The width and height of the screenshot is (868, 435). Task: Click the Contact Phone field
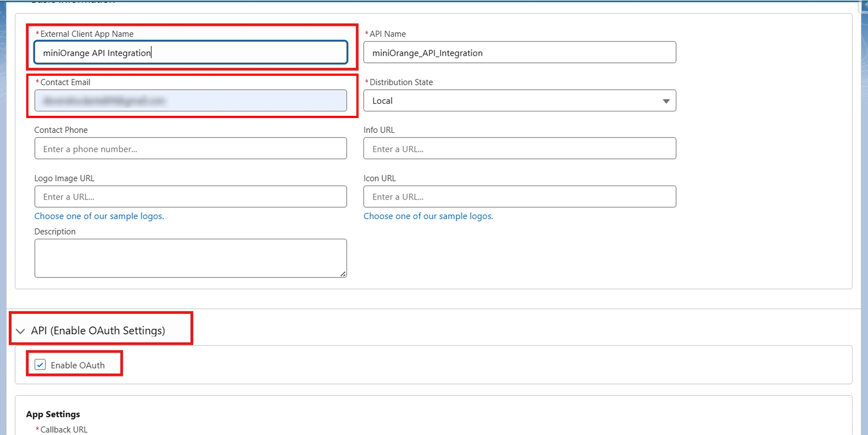point(191,148)
